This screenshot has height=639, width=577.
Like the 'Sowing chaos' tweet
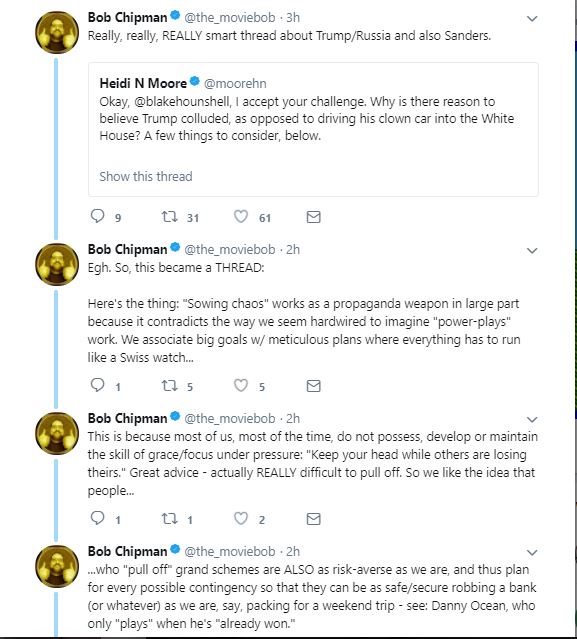click(241, 386)
